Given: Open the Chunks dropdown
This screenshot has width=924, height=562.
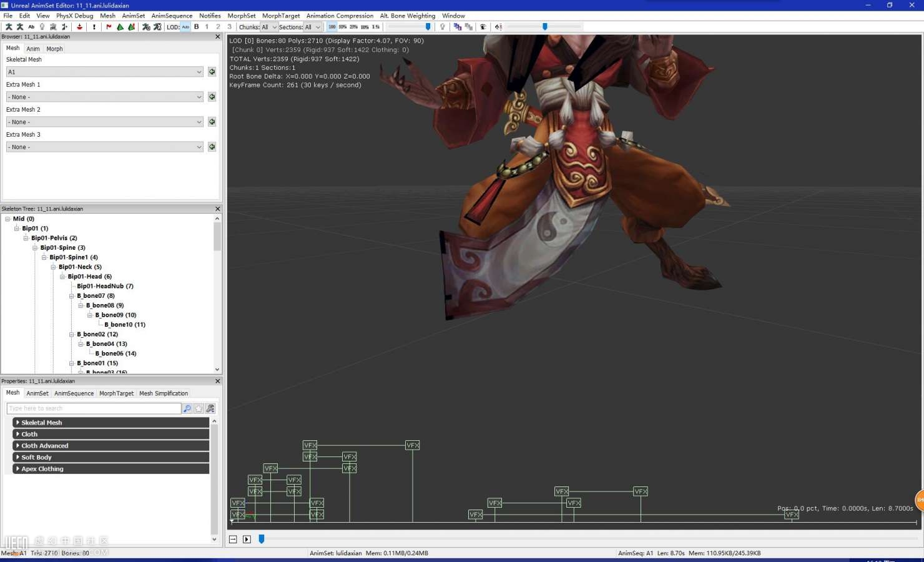Looking at the screenshot, I should click(269, 27).
